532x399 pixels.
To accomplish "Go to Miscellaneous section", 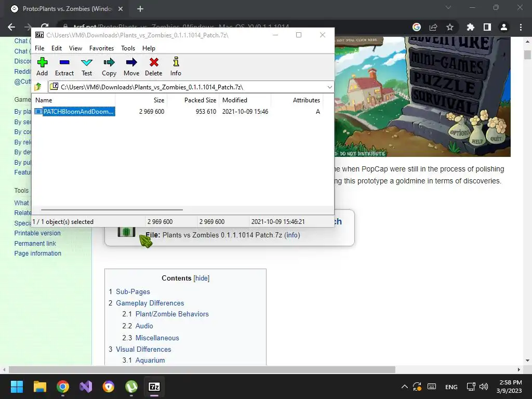I will [x=157, y=338].
